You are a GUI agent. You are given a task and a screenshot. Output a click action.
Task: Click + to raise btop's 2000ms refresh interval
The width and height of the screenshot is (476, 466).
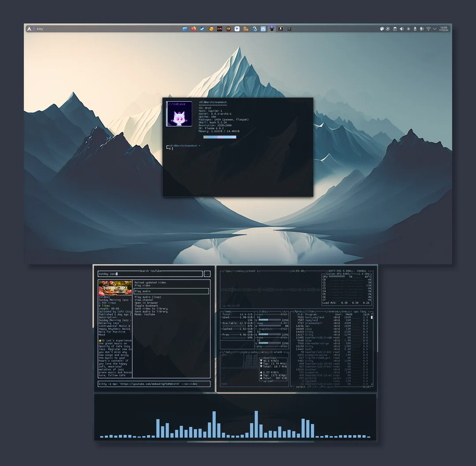click(368, 271)
